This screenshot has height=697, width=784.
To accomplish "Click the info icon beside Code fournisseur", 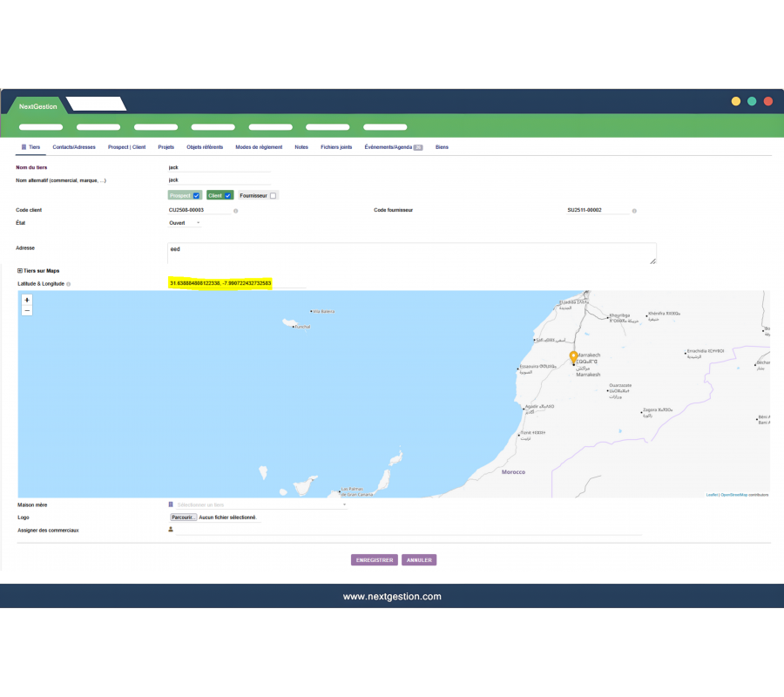I will coord(634,211).
